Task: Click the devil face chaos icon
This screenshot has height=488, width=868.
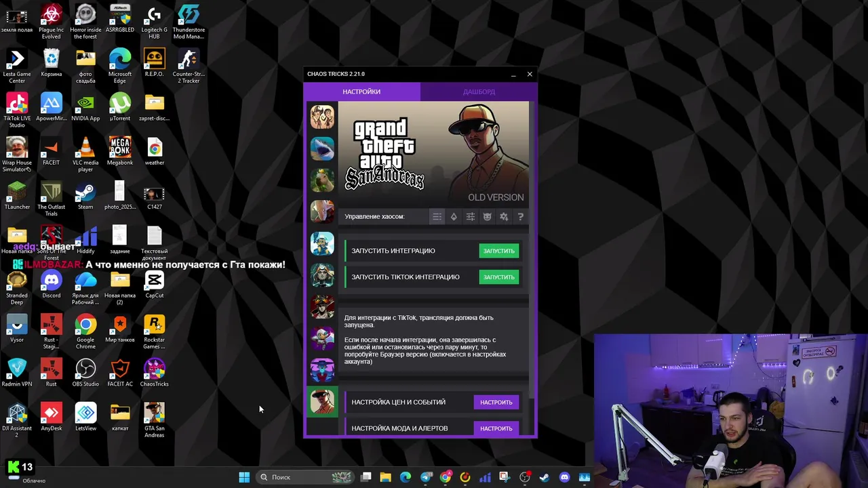Action: click(x=487, y=217)
